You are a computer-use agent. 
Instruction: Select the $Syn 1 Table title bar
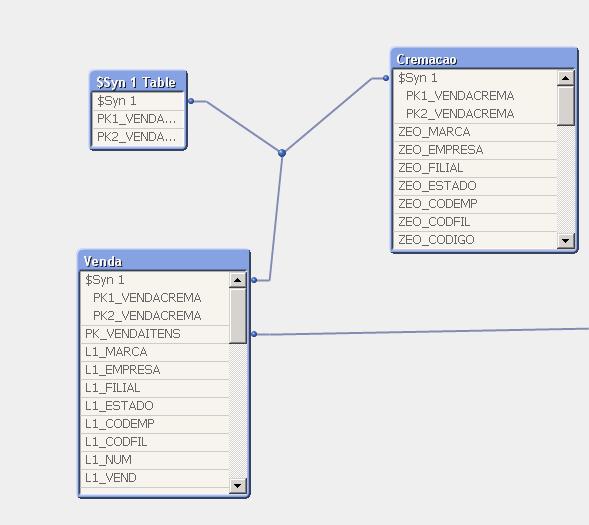(x=138, y=82)
